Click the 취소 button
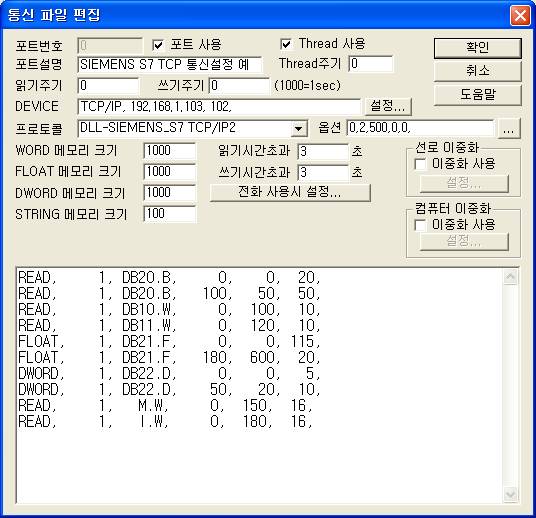Screen dimensions: 536x518 coord(478,71)
